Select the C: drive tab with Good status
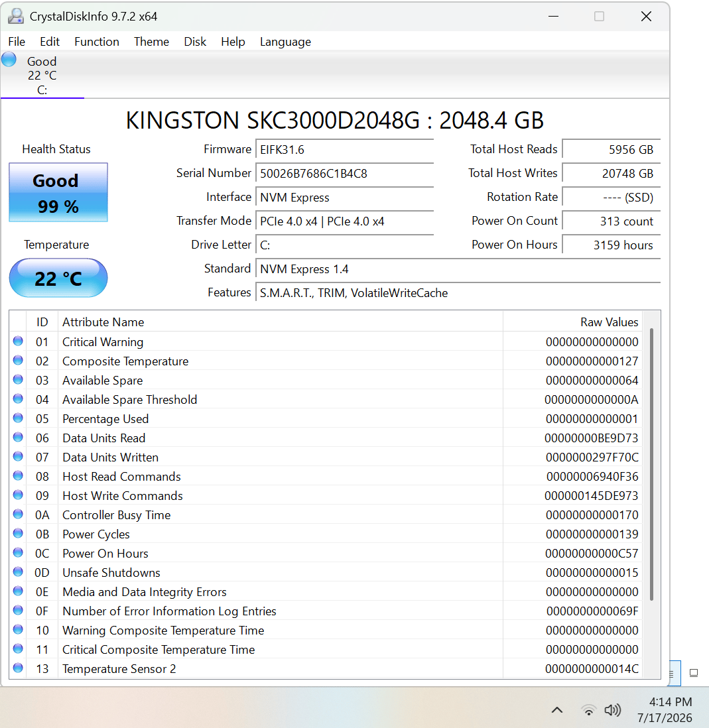This screenshot has height=728, width=709. point(42,75)
